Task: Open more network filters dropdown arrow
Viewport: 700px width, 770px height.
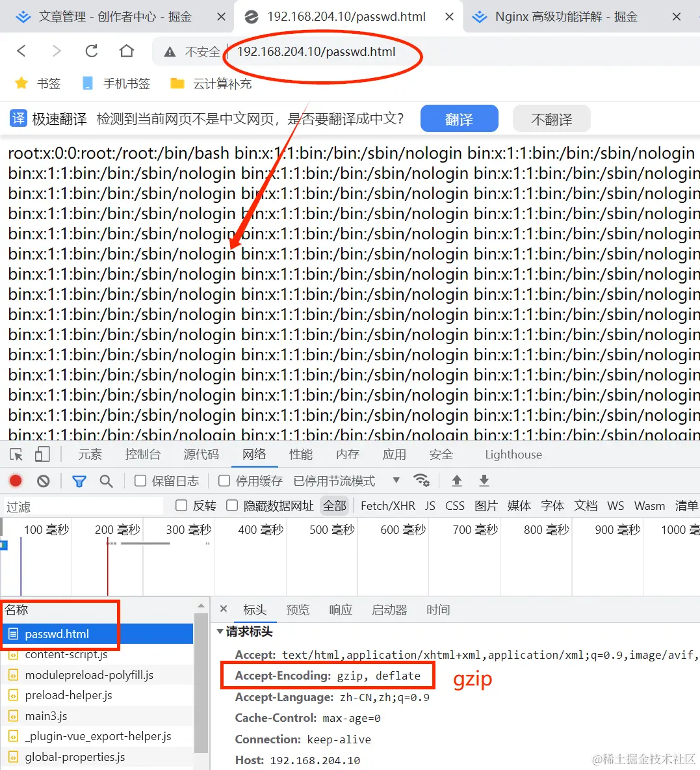Action: [396, 481]
